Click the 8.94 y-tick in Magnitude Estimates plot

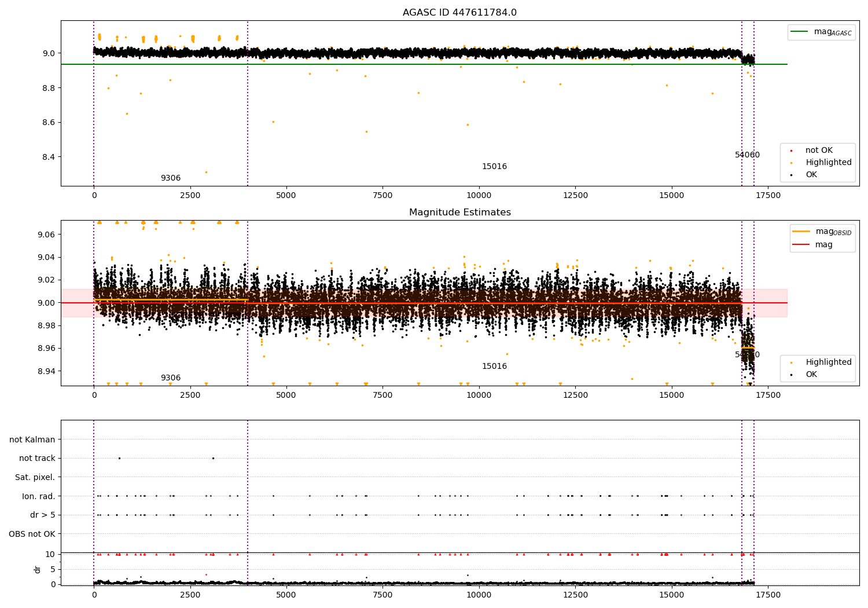(x=46, y=371)
